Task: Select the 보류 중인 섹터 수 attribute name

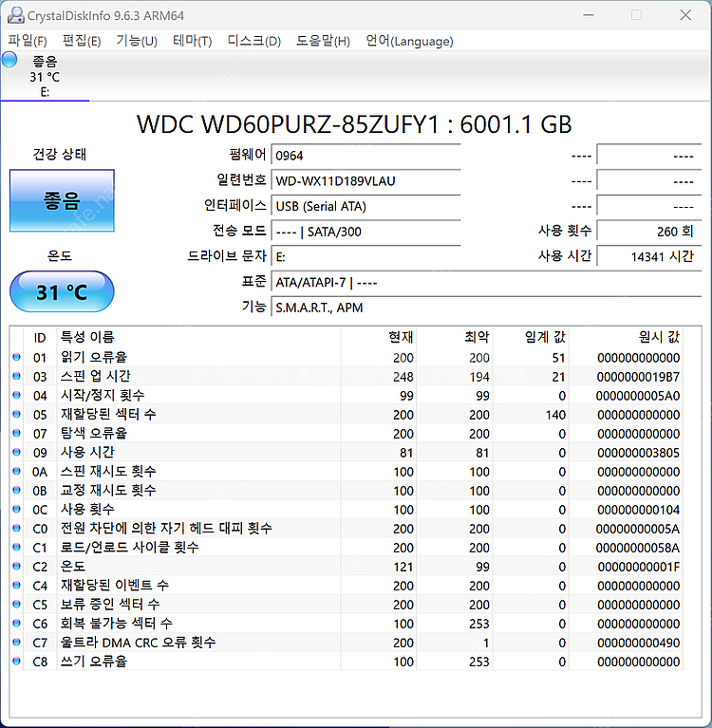Action: click(x=110, y=605)
